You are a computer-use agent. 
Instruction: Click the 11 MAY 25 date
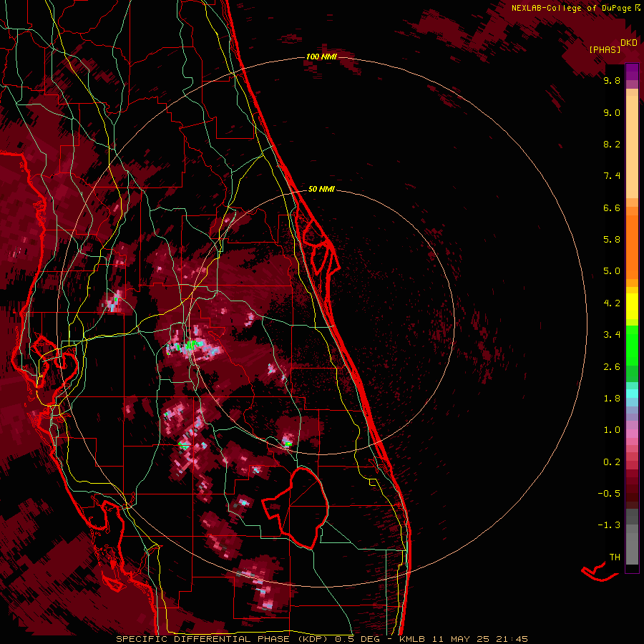click(461, 639)
